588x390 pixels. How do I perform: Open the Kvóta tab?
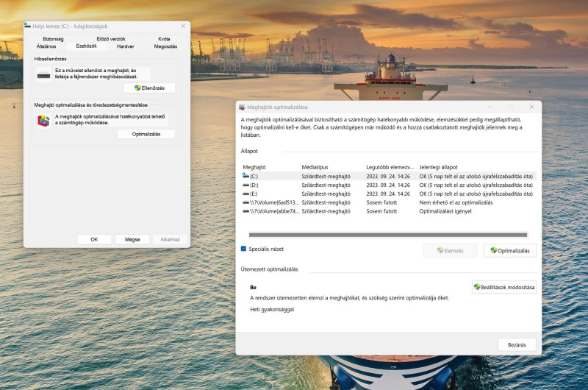164,39
